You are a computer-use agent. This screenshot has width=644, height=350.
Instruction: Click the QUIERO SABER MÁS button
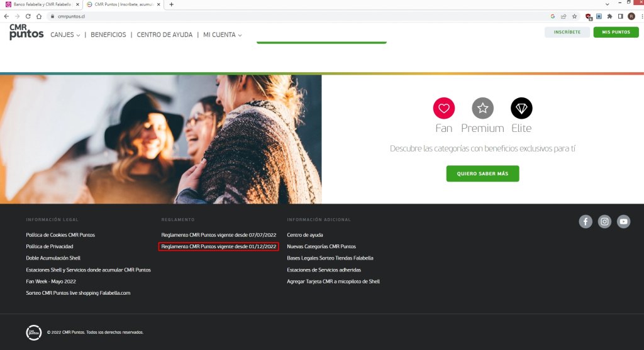[x=482, y=173]
